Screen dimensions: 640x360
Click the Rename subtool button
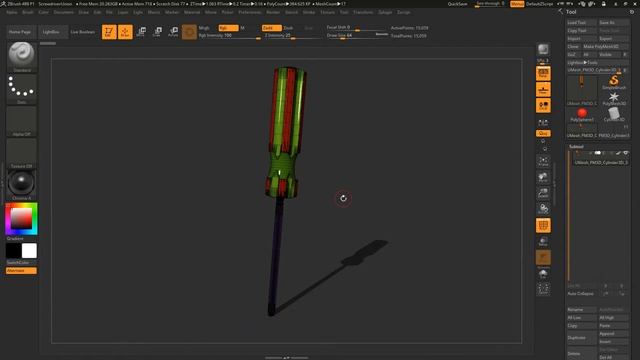pos(581,309)
